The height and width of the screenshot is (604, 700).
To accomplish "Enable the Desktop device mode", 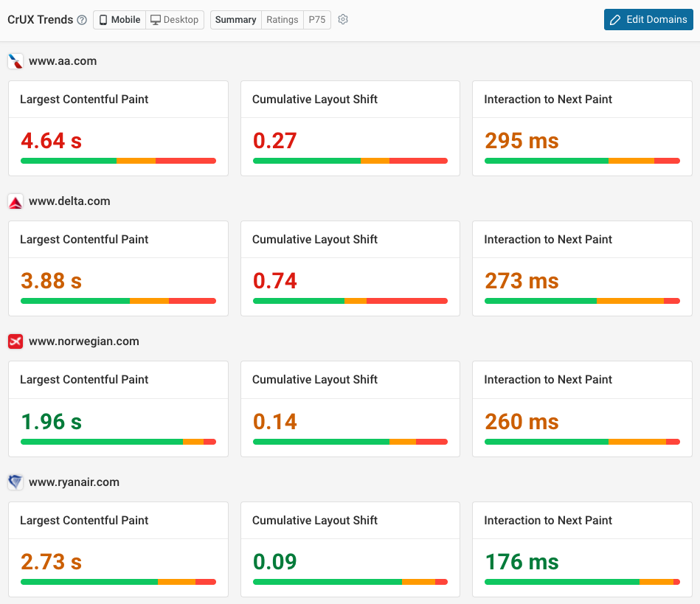I will pos(175,20).
